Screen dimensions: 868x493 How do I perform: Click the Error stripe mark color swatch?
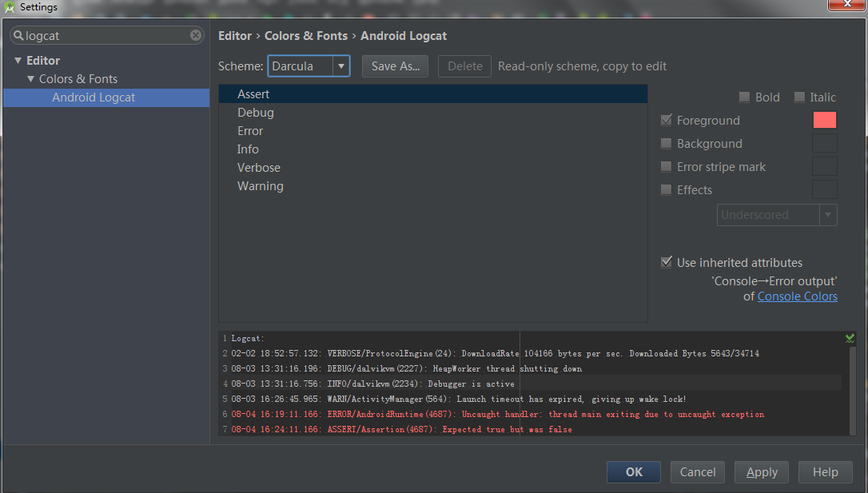click(824, 166)
